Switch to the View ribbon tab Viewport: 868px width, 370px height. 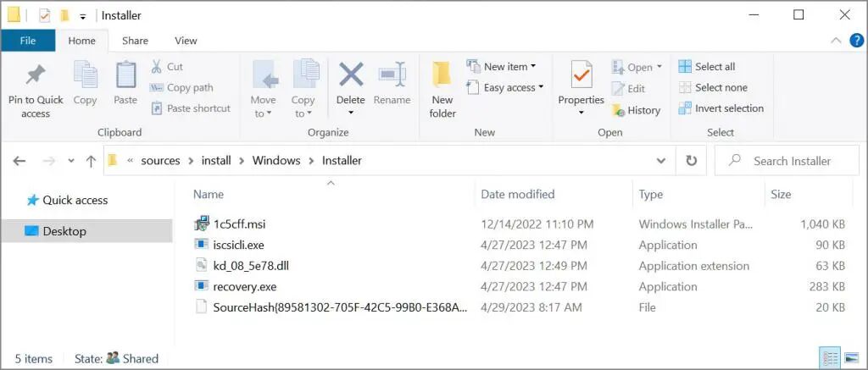pos(186,41)
